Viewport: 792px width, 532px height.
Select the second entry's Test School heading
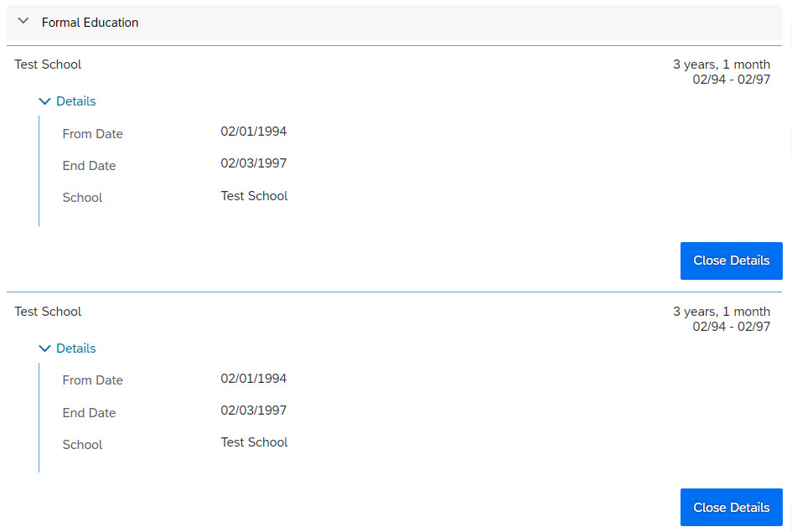point(48,312)
